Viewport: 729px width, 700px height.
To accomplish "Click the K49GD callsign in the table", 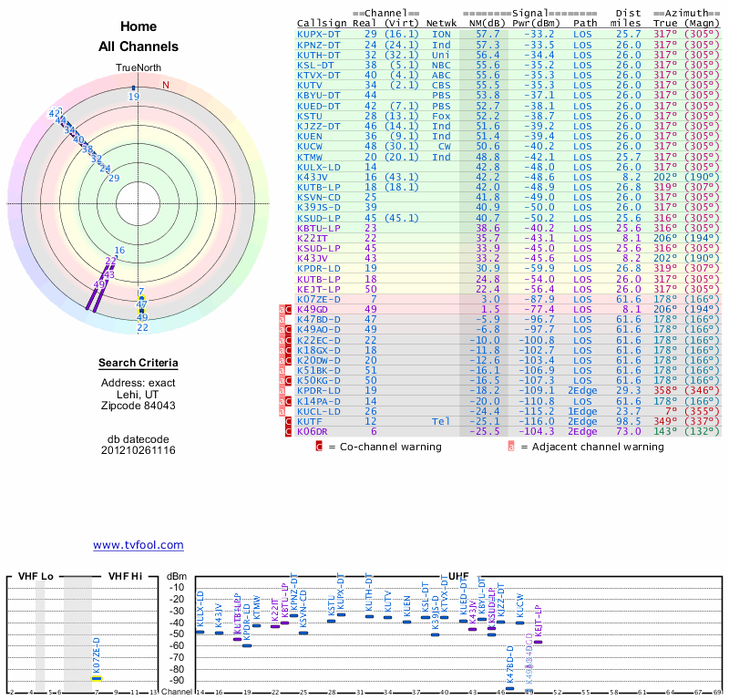I will pos(313,310).
